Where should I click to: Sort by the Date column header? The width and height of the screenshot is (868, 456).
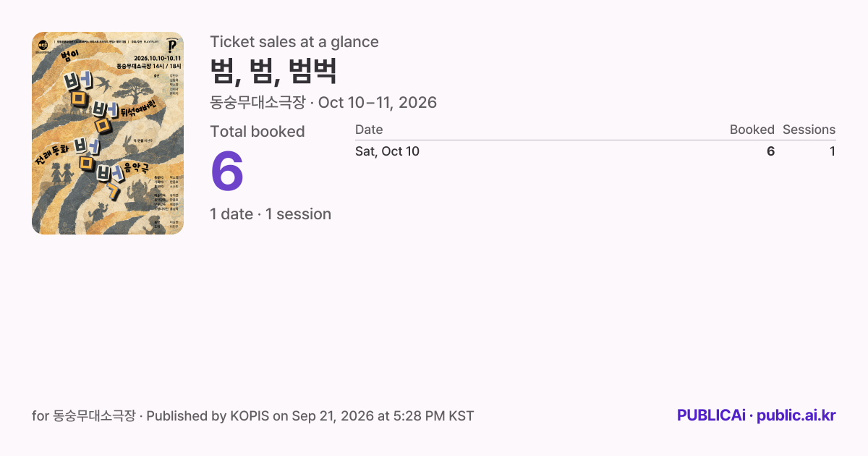[x=369, y=130]
